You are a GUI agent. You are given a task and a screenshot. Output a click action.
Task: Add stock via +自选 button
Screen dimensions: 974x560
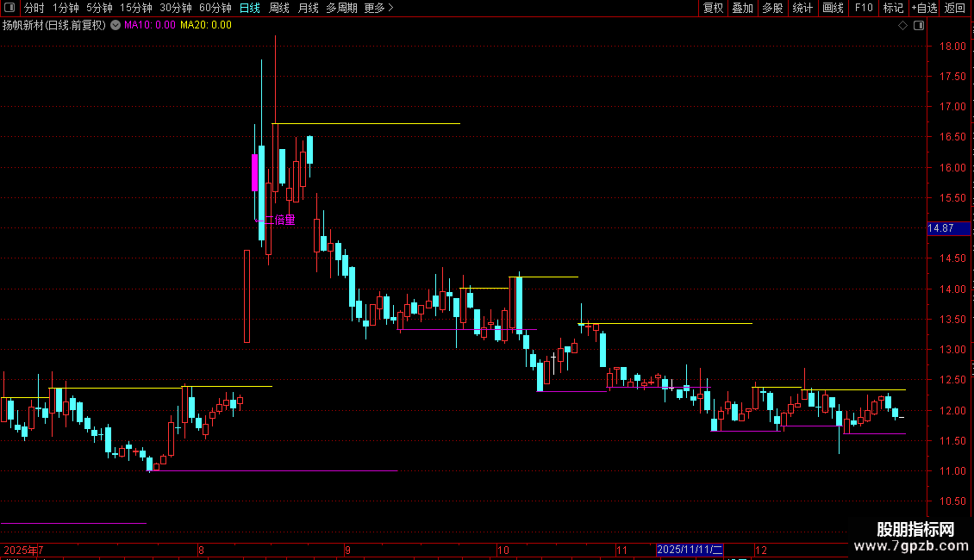(924, 8)
